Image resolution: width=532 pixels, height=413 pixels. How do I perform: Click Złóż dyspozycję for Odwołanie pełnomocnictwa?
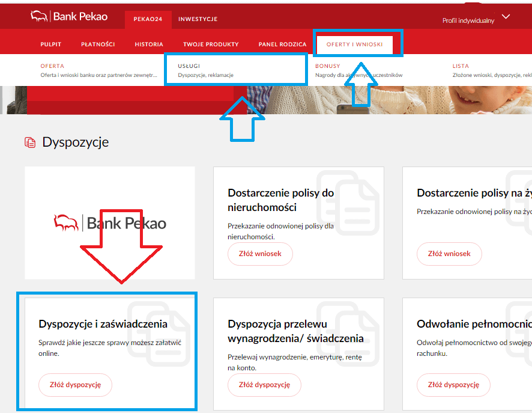[453, 385]
